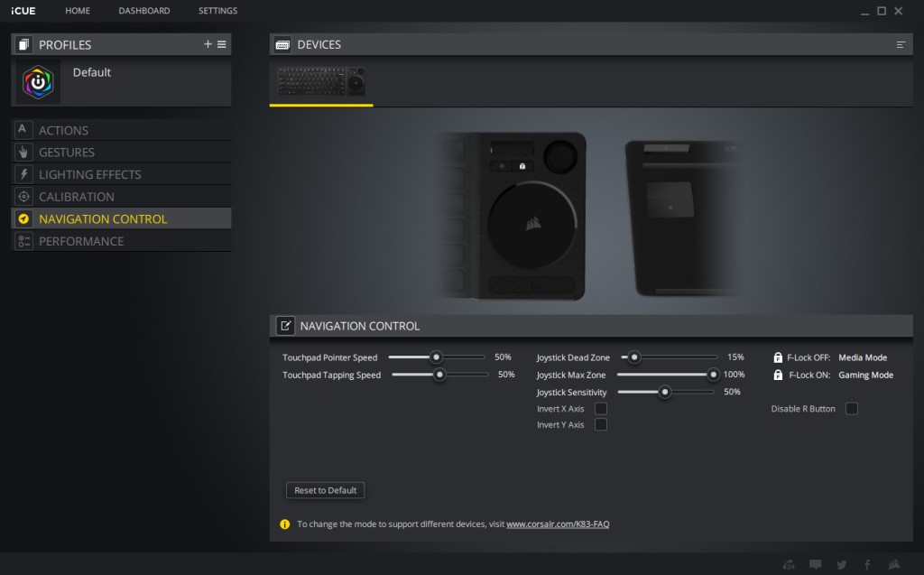Click the Actions letter A icon
This screenshot has width=924, height=575.
click(x=23, y=130)
